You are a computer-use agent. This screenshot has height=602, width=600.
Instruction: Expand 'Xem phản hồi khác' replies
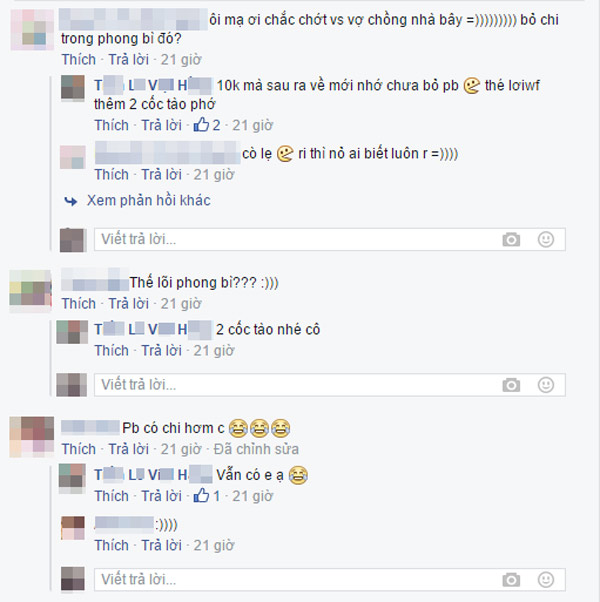(x=149, y=200)
